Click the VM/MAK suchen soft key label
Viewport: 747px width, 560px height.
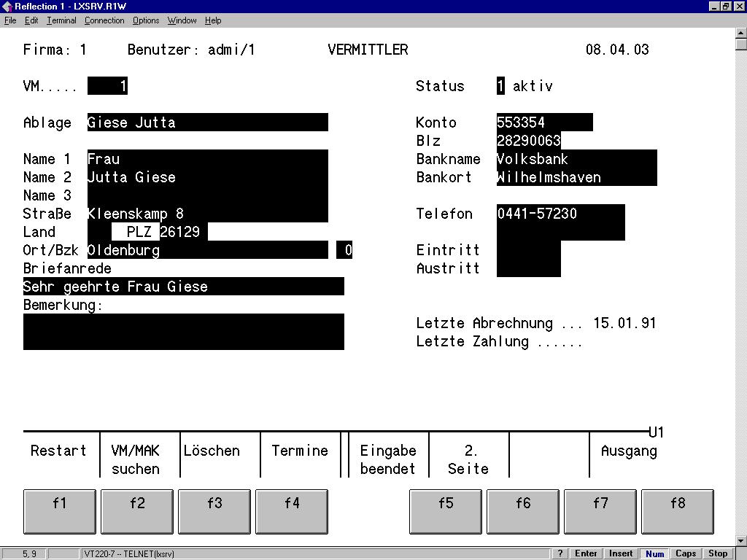click(136, 459)
